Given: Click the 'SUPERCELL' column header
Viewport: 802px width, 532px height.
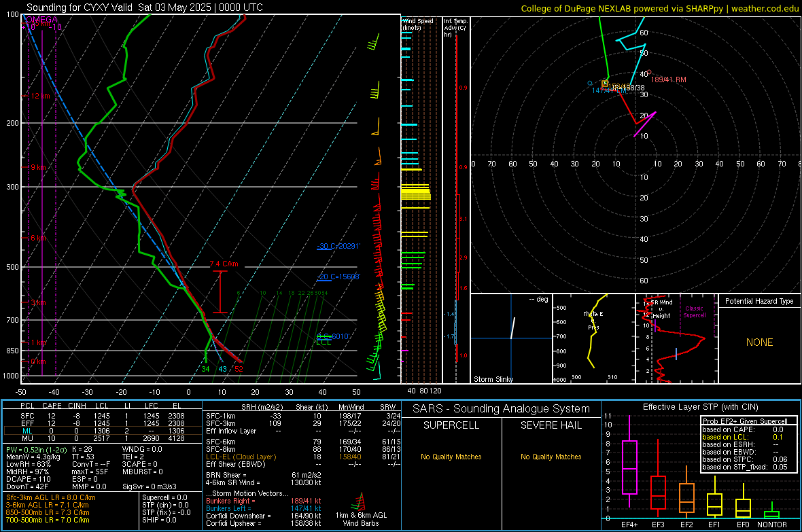Looking at the screenshot, I should click(451, 425).
